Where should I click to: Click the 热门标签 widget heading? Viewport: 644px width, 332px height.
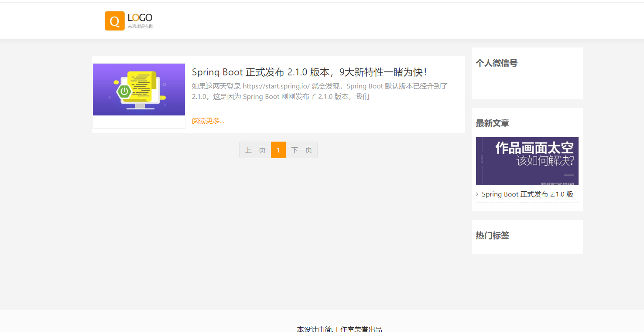tap(492, 236)
